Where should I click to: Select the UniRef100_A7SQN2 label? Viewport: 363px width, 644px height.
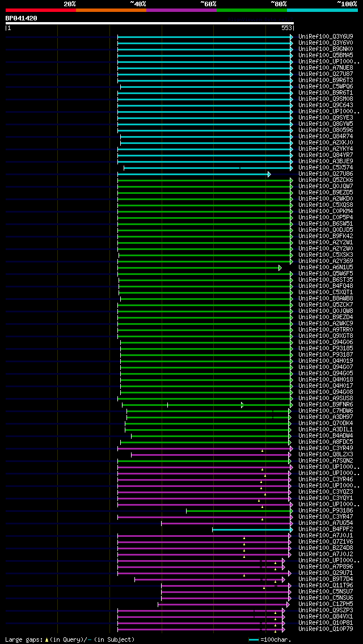tap(326, 460)
